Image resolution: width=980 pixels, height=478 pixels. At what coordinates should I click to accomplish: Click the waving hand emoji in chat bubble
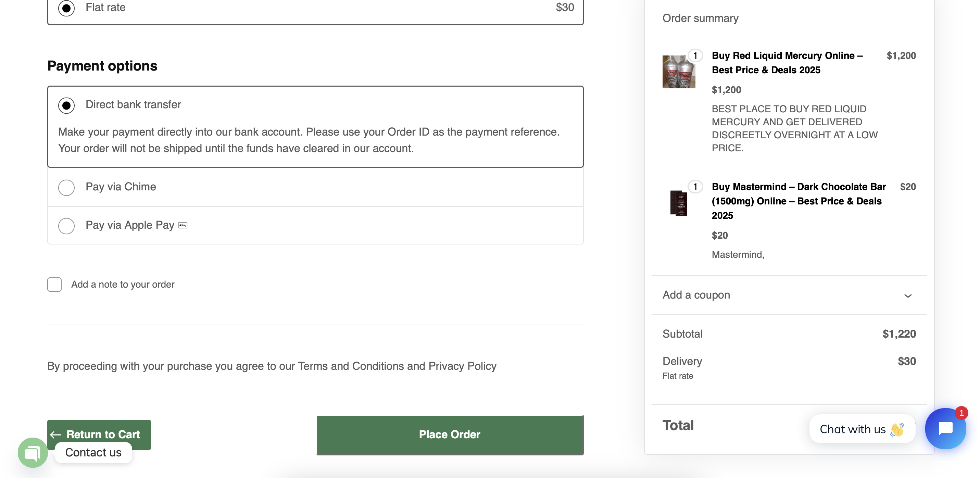(x=897, y=430)
